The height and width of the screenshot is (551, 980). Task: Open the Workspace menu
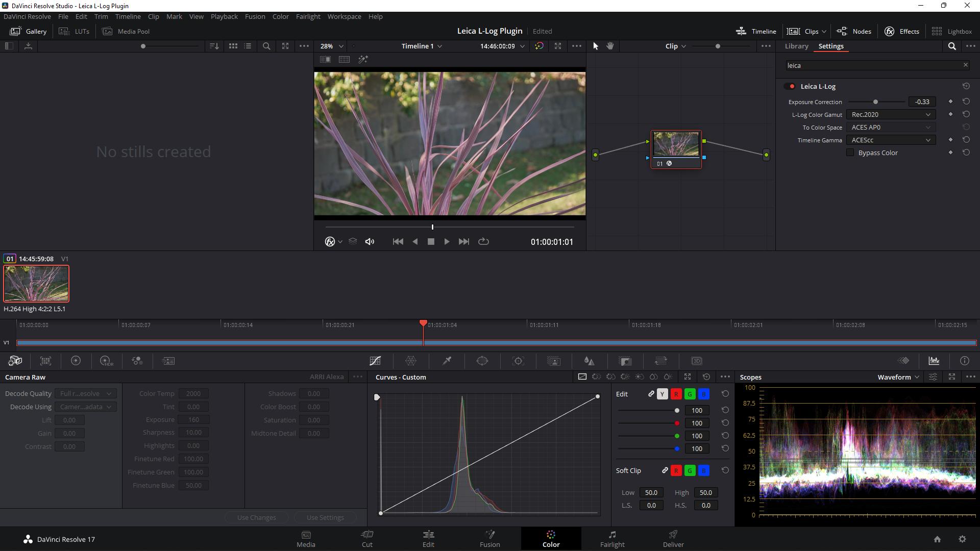pos(344,16)
